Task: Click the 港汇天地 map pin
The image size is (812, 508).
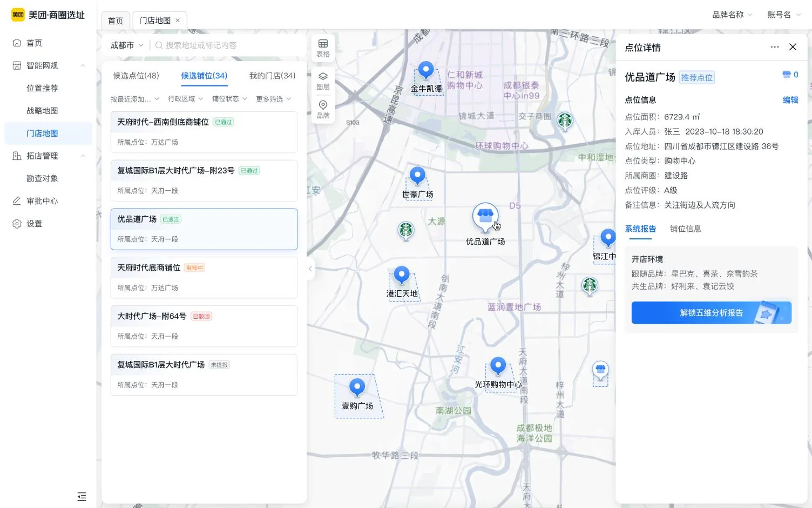Action: [401, 276]
